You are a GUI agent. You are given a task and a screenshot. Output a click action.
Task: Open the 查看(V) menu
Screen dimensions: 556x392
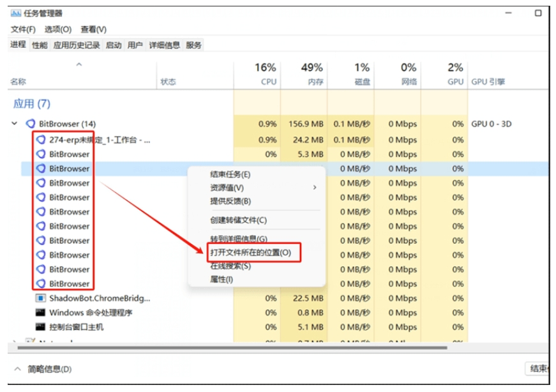[x=93, y=29]
